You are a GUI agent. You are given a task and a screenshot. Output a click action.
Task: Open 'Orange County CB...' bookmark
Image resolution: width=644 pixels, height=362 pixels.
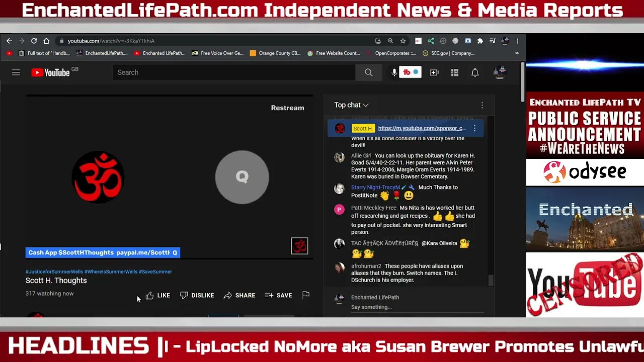point(275,53)
